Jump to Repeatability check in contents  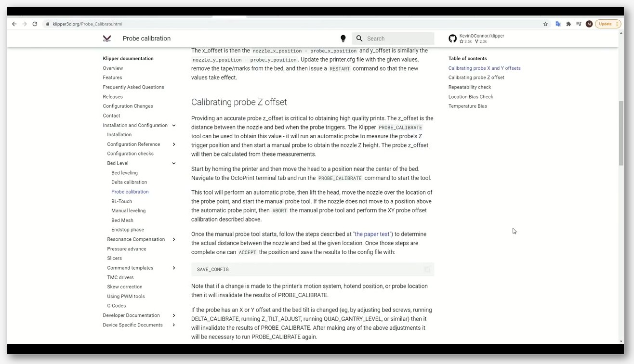pyautogui.click(x=470, y=87)
